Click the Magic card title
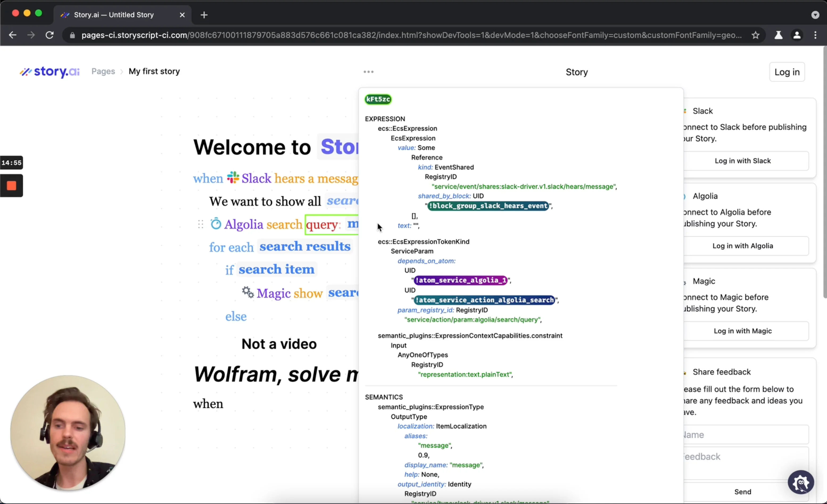This screenshot has width=827, height=504. click(704, 281)
